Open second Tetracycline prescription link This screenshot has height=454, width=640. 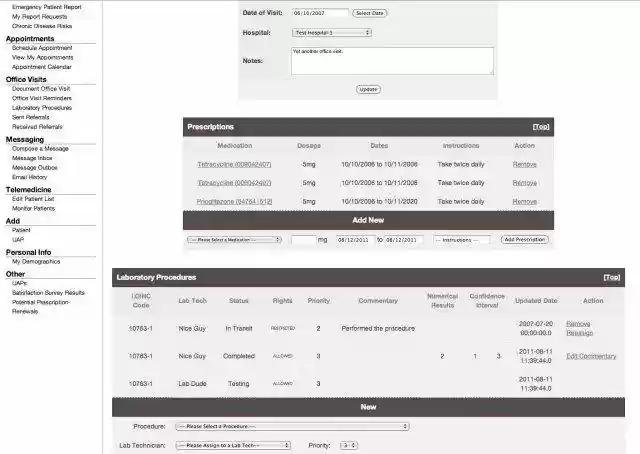click(234, 183)
